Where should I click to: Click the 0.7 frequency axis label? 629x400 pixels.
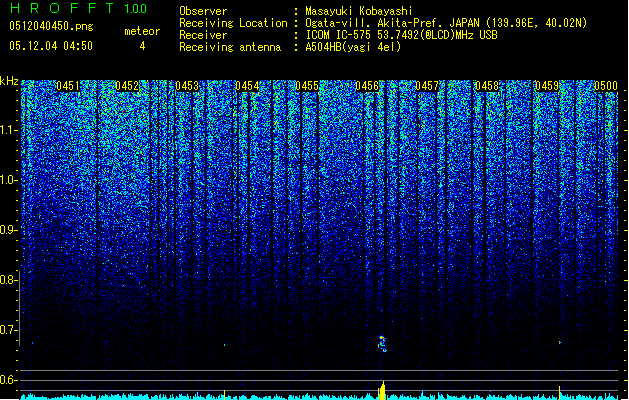coord(8,330)
